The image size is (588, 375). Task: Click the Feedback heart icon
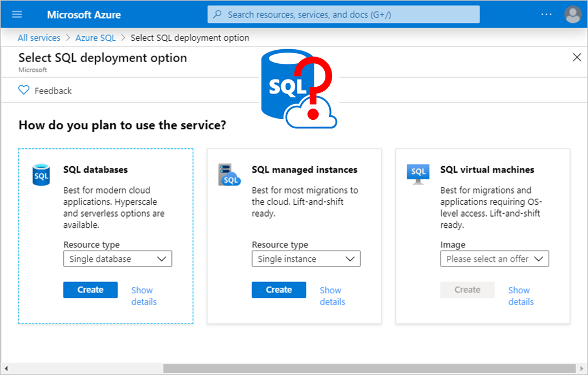coord(24,90)
